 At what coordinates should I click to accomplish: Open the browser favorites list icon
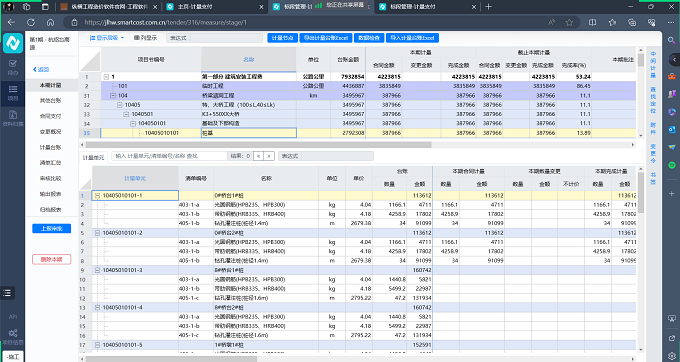click(612, 23)
